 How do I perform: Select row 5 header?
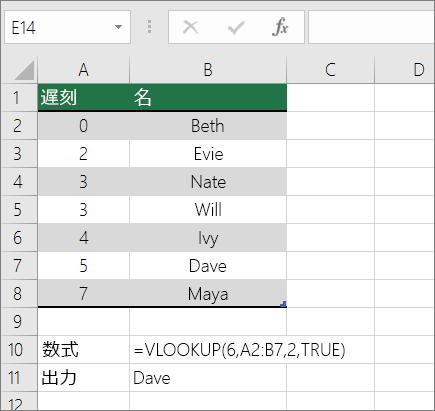(19, 210)
